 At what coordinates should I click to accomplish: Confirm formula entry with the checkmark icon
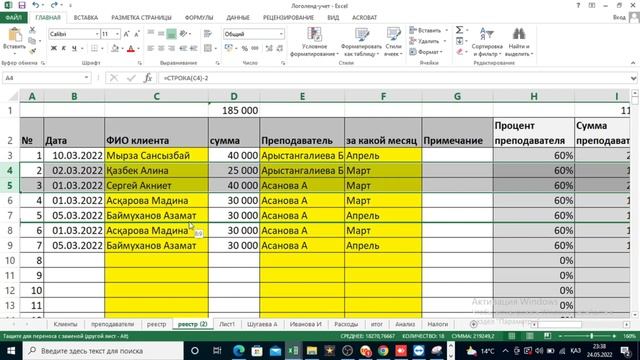(131, 78)
